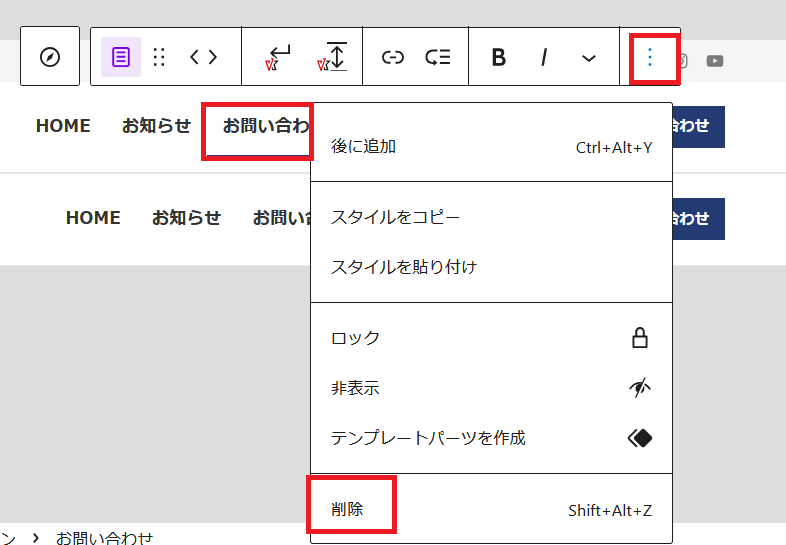
Task: Click the six-dot drag handle
Action: [159, 57]
